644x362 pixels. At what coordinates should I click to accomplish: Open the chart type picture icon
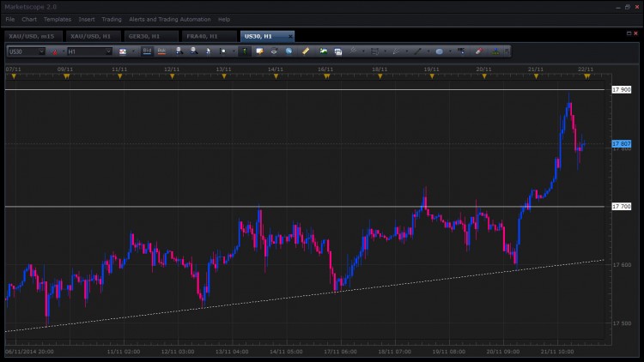coord(123,51)
